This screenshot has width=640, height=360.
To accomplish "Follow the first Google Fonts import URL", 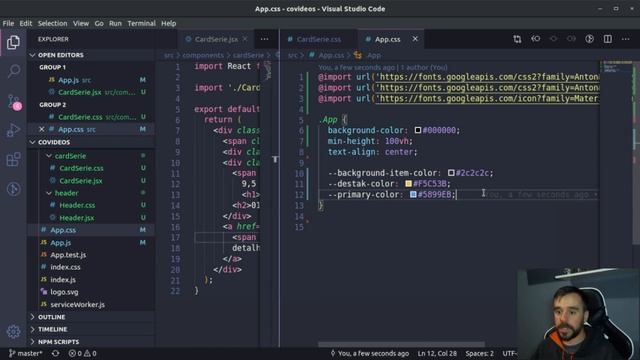I will (488, 77).
